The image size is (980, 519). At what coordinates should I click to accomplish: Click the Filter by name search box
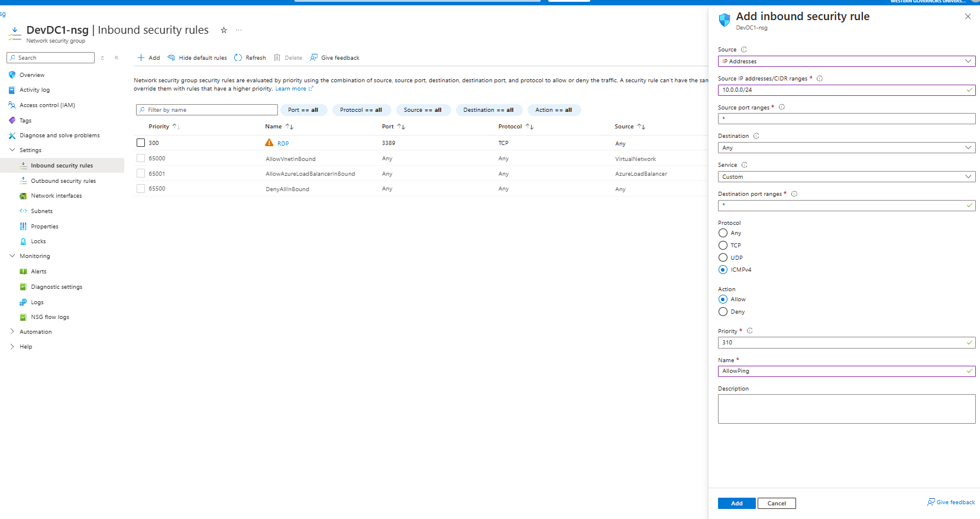(x=207, y=110)
